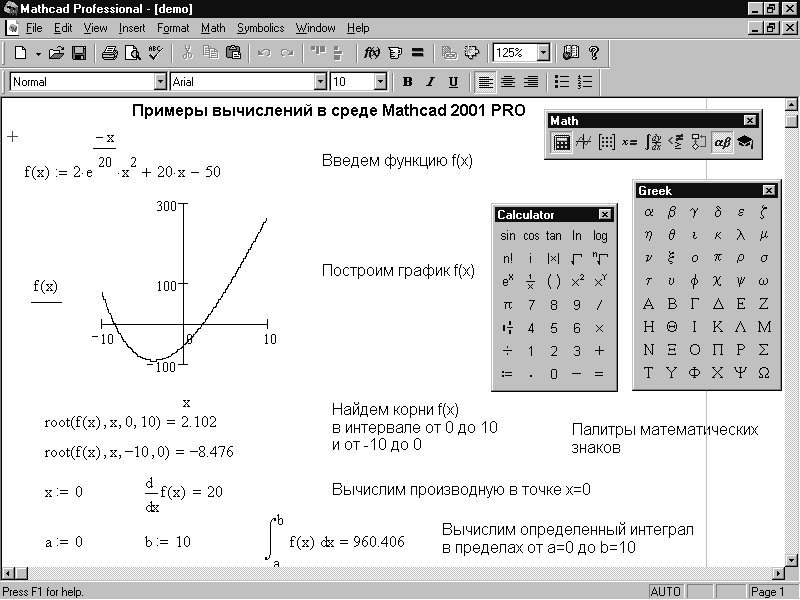The image size is (800, 600).
Task: Open the Format menu
Action: pyautogui.click(x=173, y=28)
